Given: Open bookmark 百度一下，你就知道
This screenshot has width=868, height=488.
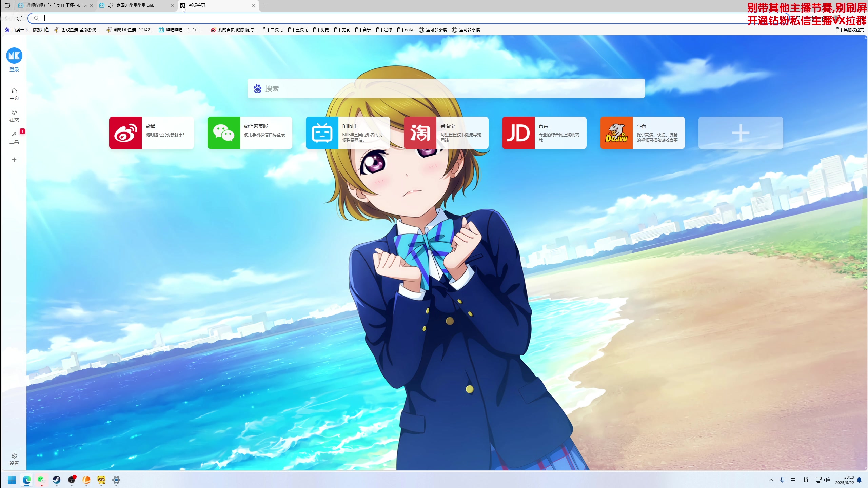Looking at the screenshot, I should (x=27, y=30).
